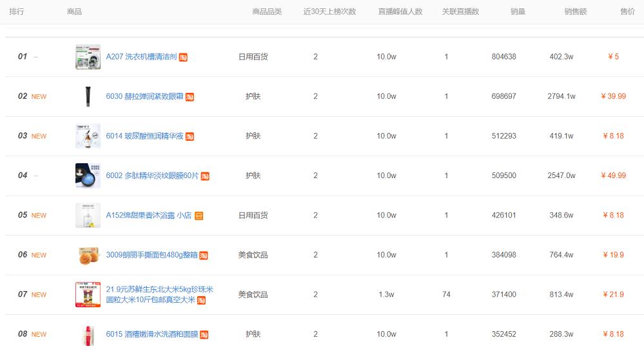
Task: Select sales figure 384098
Action: pos(504,255)
